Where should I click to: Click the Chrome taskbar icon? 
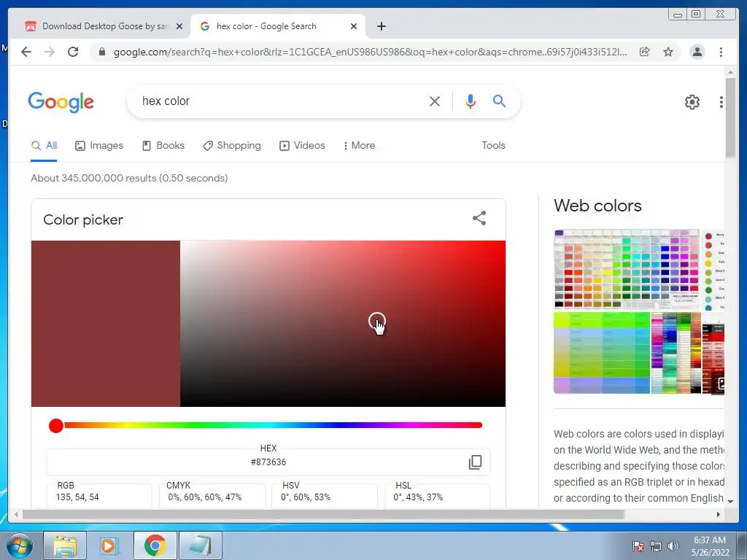[155, 545]
